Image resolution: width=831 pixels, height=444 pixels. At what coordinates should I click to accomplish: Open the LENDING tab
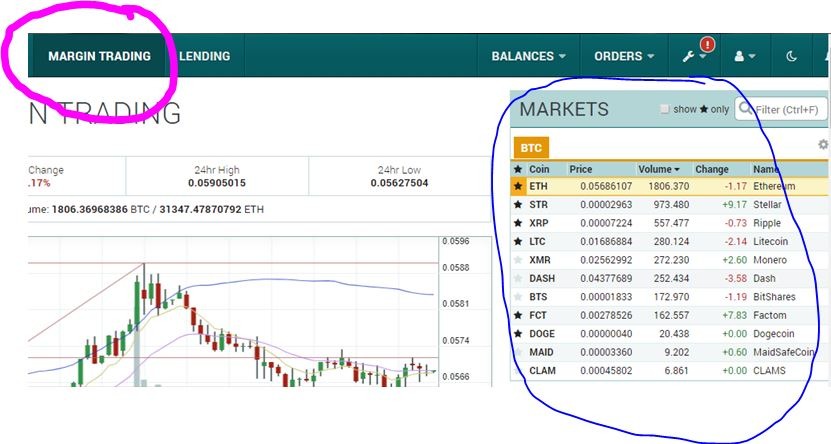tap(205, 56)
